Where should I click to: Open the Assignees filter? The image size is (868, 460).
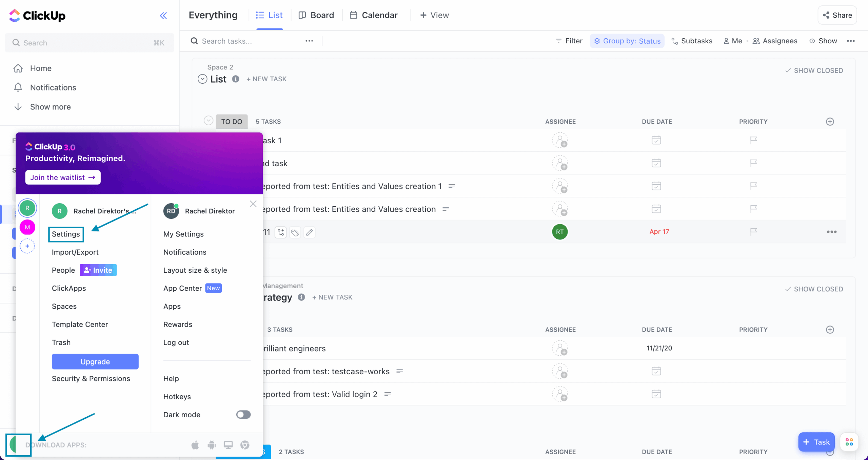775,41
